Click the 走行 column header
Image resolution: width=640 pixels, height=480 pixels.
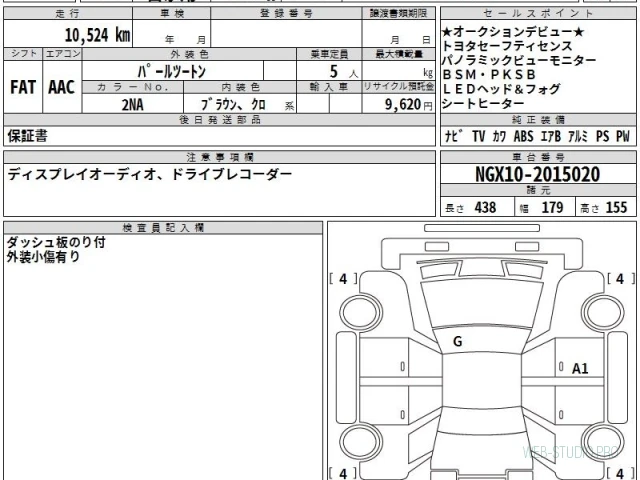[68, 13]
